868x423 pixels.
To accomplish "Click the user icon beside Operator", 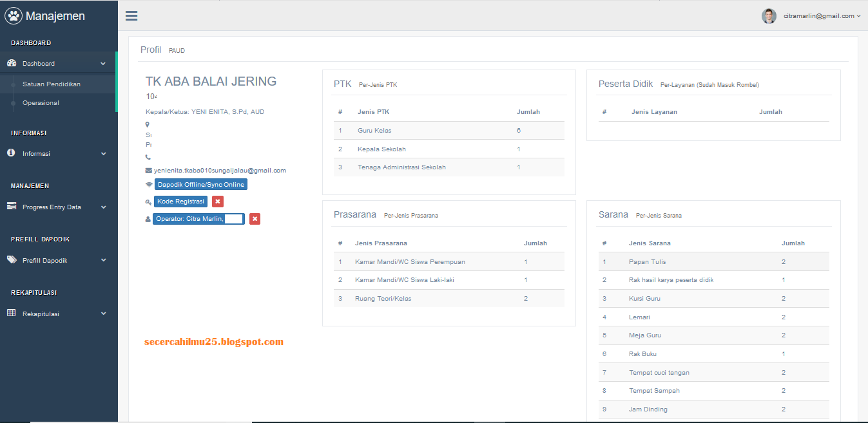I will coord(148,220).
